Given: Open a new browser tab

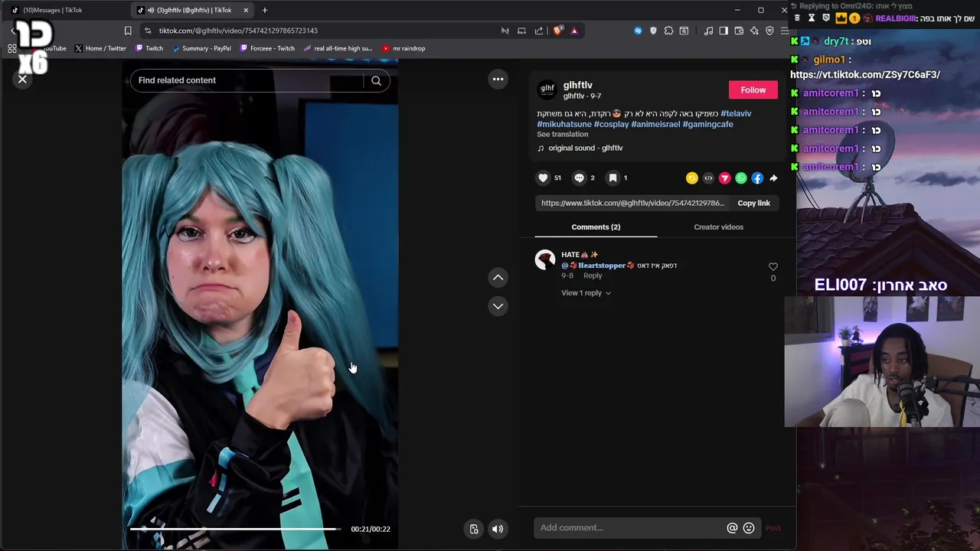Looking at the screenshot, I should point(265,10).
